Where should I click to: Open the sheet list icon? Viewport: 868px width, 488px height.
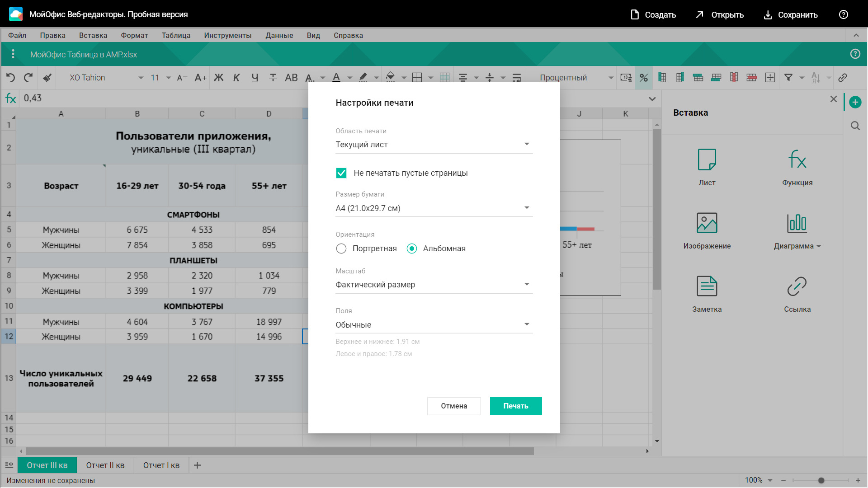pyautogui.click(x=9, y=465)
